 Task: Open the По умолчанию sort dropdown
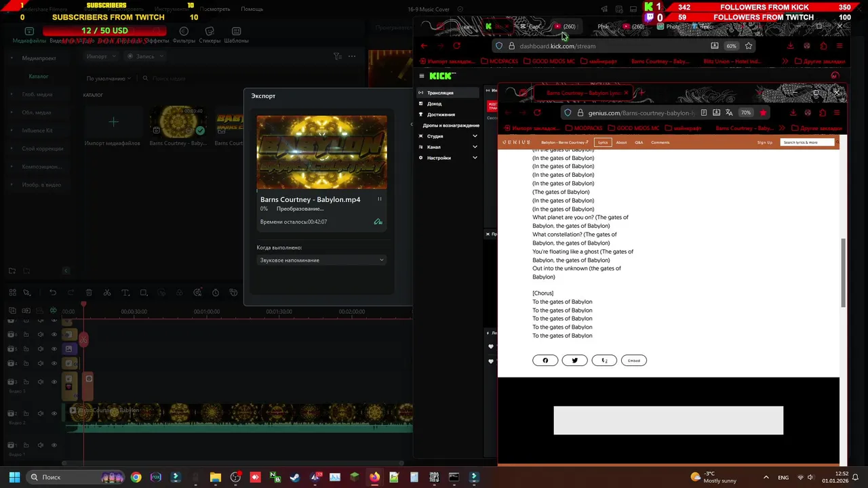(108, 79)
